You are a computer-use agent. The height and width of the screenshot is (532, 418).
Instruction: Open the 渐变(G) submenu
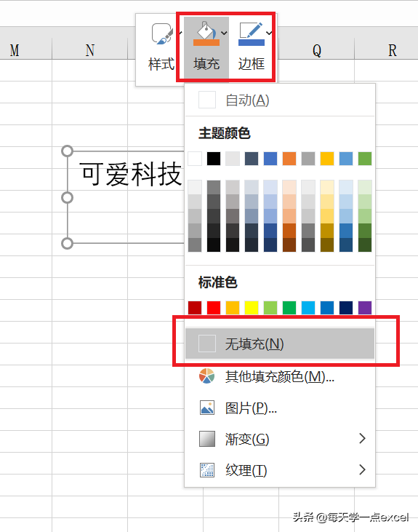tap(280, 439)
